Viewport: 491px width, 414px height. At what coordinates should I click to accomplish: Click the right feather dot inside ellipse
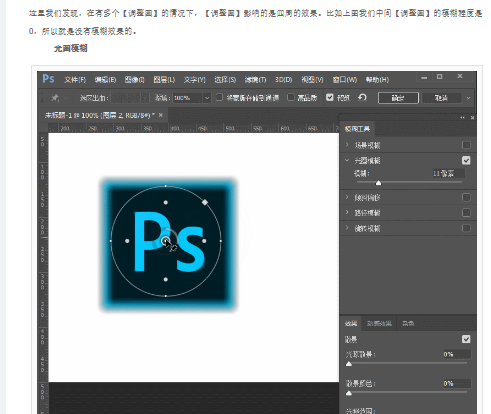(x=204, y=241)
